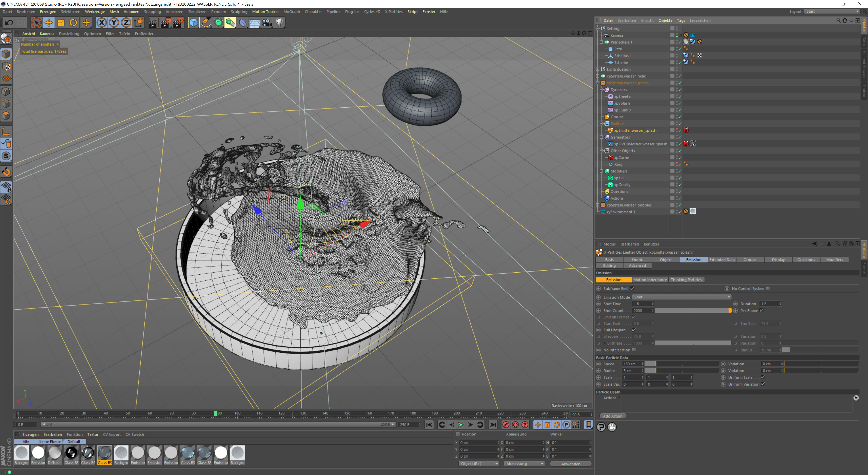Open the Objekt (Rel) dropdown
Image resolution: width=868 pixels, height=475 pixels.
click(x=479, y=463)
